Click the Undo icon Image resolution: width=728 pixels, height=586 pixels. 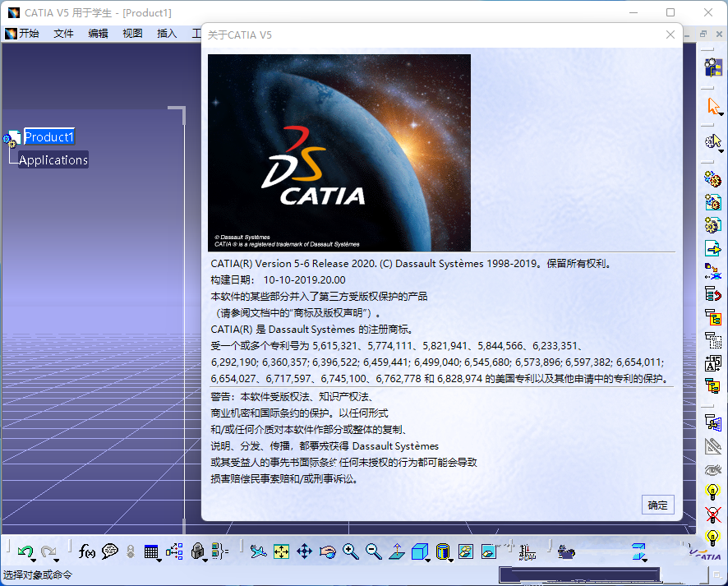[x=25, y=551]
